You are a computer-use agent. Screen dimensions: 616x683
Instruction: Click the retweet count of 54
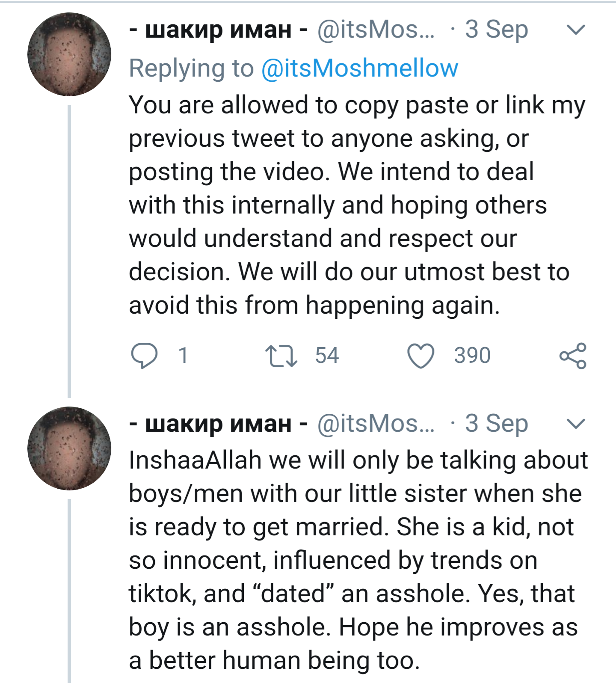click(327, 356)
